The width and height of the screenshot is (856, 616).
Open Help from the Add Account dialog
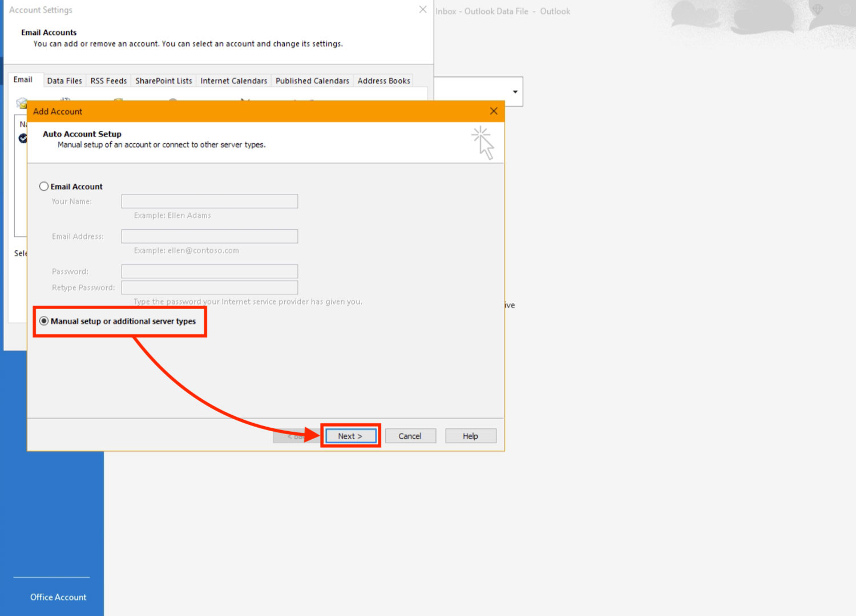click(470, 436)
